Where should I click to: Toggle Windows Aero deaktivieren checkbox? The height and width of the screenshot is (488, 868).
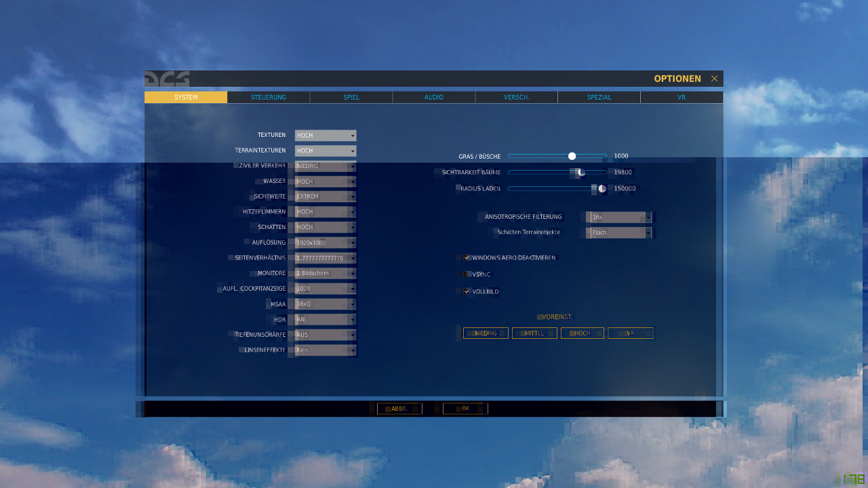coord(467,258)
